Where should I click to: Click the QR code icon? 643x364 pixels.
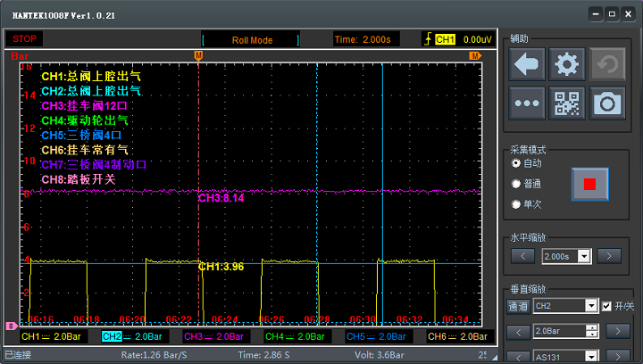(566, 103)
